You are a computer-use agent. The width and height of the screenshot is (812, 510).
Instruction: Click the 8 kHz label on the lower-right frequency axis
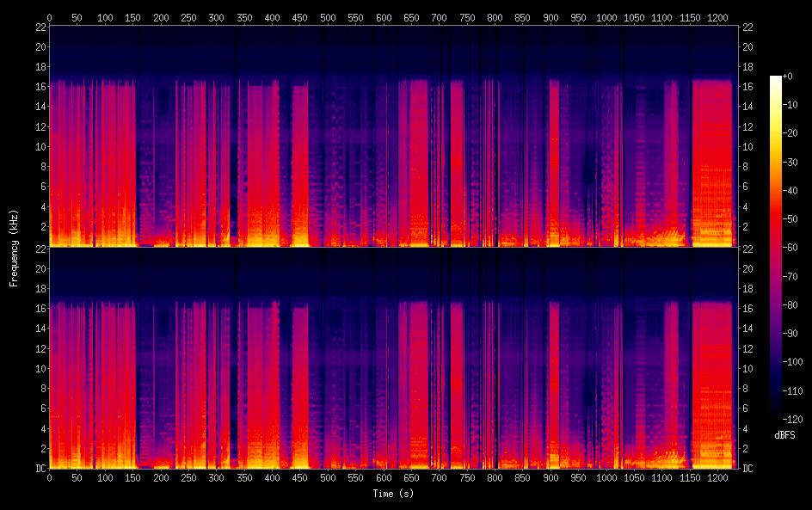(x=745, y=389)
